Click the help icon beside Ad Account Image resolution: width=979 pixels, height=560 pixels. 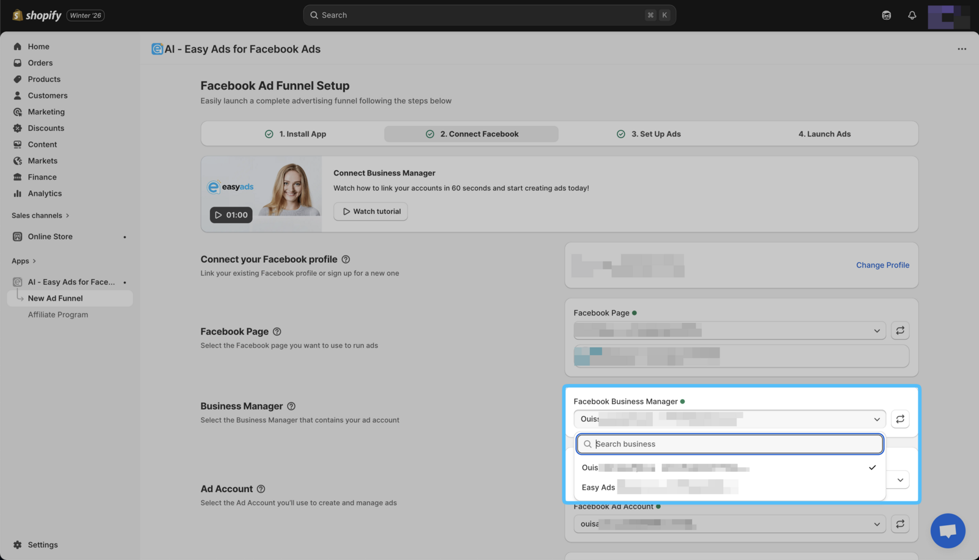[261, 489]
